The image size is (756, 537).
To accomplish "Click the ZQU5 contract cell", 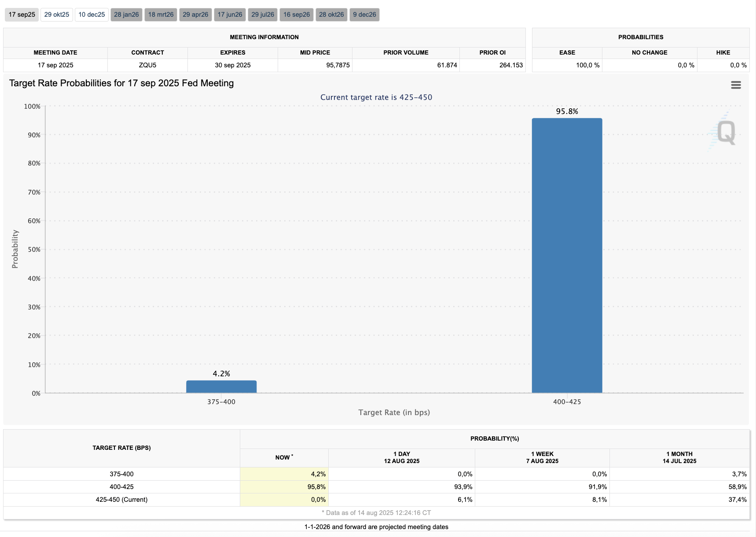I will point(147,65).
